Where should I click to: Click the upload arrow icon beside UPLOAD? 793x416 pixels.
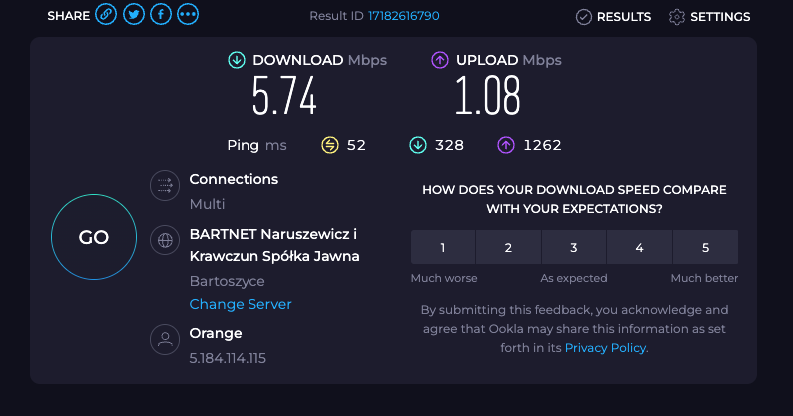(x=440, y=60)
